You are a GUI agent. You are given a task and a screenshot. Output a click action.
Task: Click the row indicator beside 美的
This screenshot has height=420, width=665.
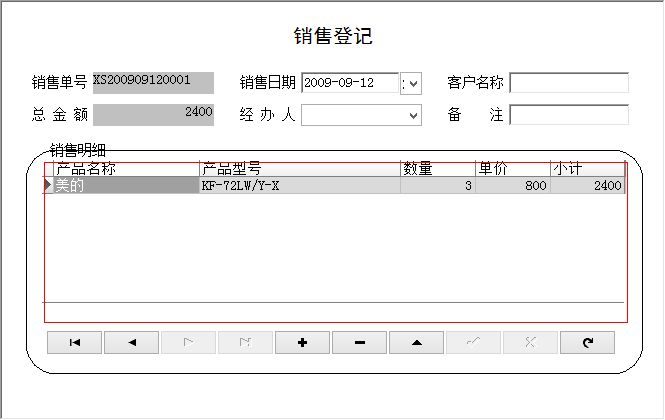tap(48, 185)
